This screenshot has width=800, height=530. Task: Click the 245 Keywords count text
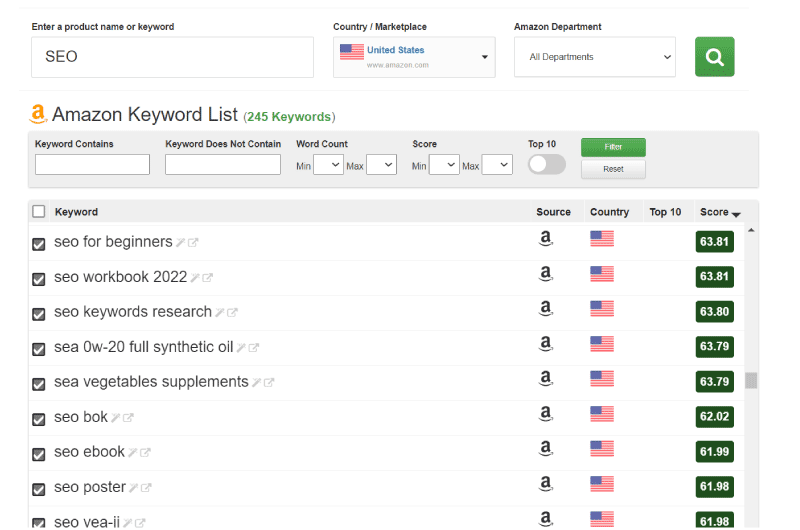click(x=289, y=117)
